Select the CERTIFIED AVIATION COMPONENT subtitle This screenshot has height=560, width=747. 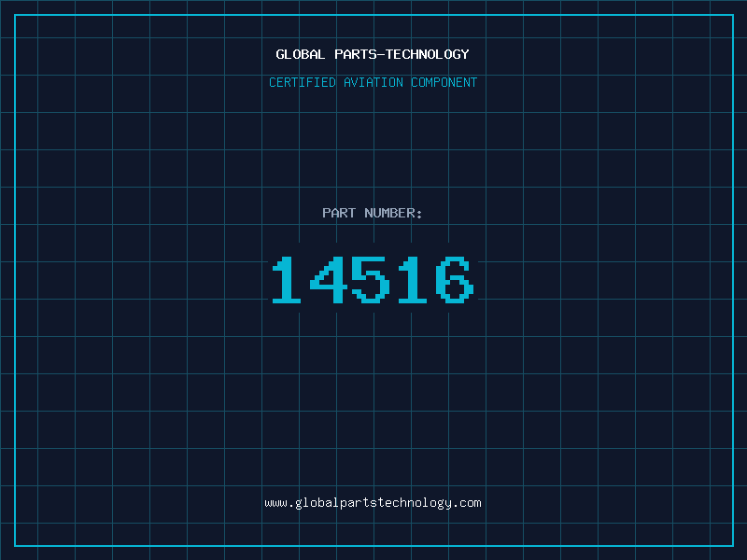point(373,82)
